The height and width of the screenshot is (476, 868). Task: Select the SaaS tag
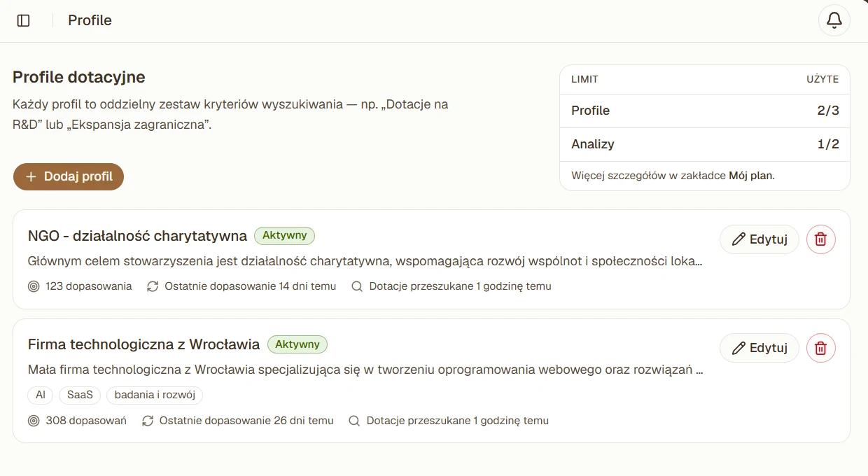[x=80, y=395]
